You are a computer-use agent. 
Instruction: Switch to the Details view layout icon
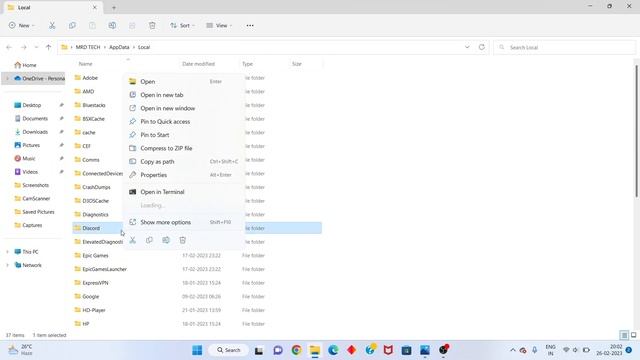[624, 335]
